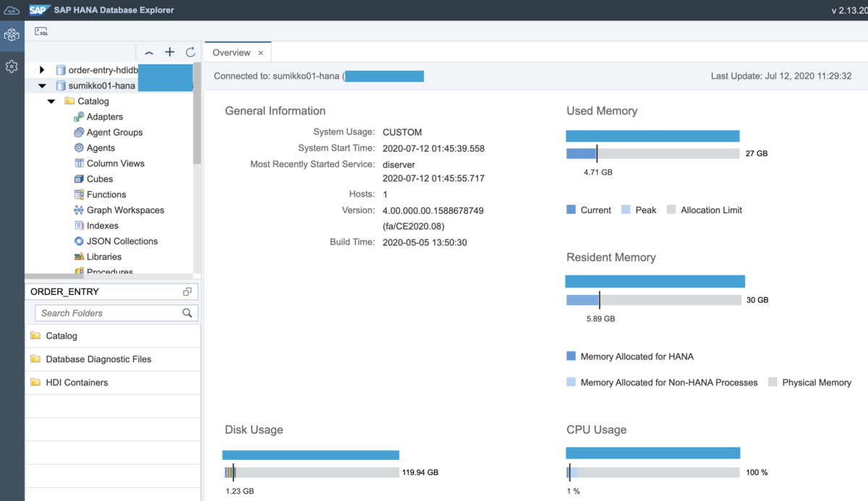Screen dimensions: 868x501
Task: Collapse the sumikko01-hana node
Action: (x=42, y=85)
